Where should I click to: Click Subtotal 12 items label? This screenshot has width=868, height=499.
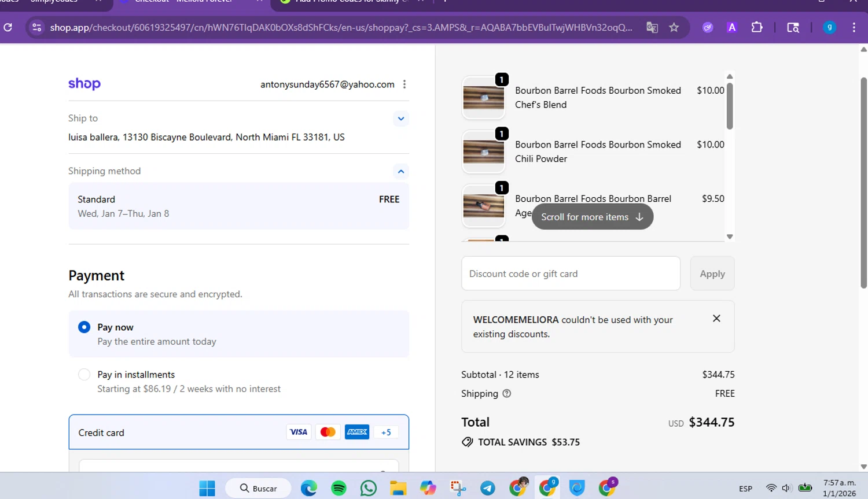pos(500,375)
